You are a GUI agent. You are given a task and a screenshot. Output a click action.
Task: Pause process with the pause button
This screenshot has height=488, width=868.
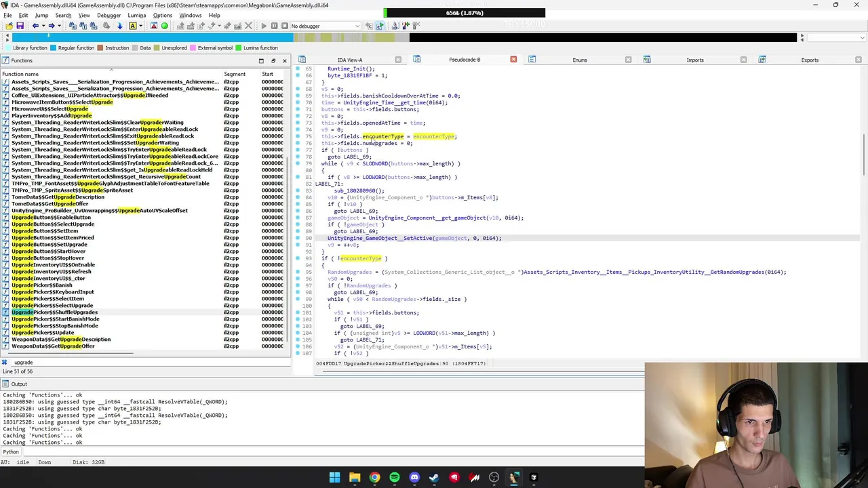pos(274,26)
